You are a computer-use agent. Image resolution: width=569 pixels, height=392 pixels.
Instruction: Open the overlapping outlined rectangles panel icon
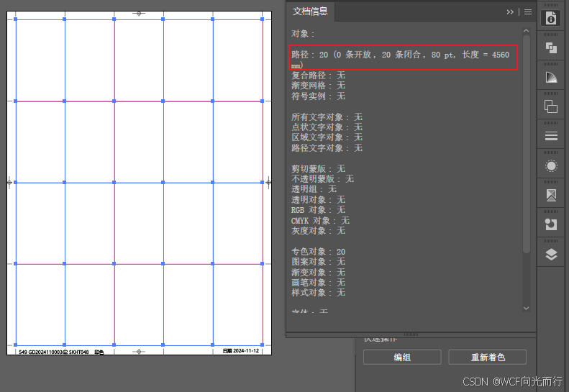tap(551, 106)
